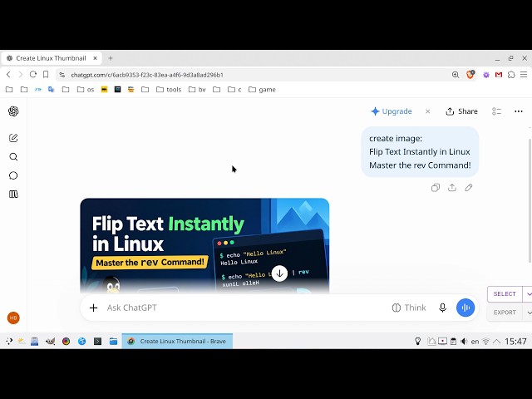Expand the SELECT dropdown arrow
532x399 pixels.
pos(529,294)
